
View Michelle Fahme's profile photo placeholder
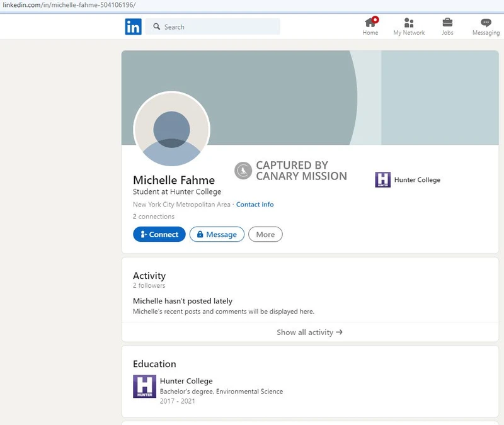[x=171, y=129]
